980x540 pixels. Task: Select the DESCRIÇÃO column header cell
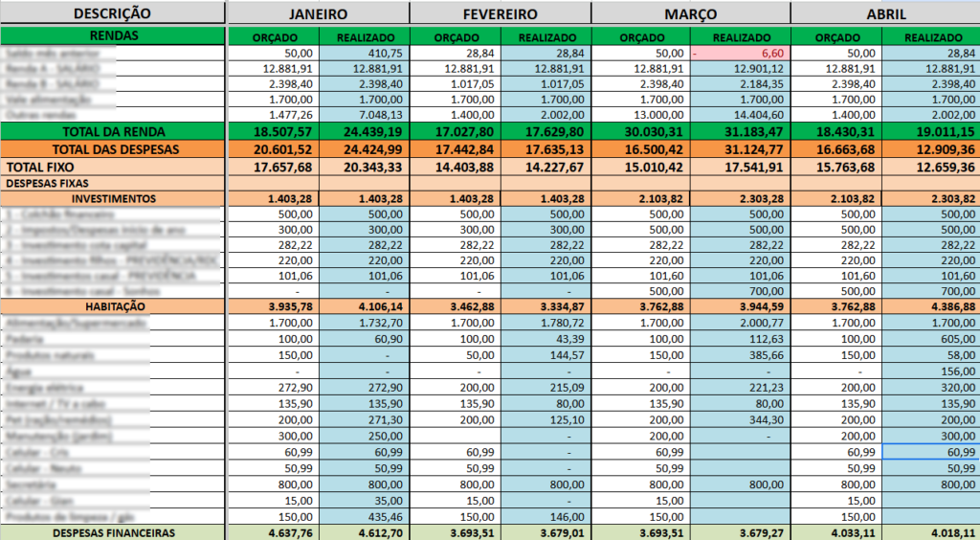112,14
